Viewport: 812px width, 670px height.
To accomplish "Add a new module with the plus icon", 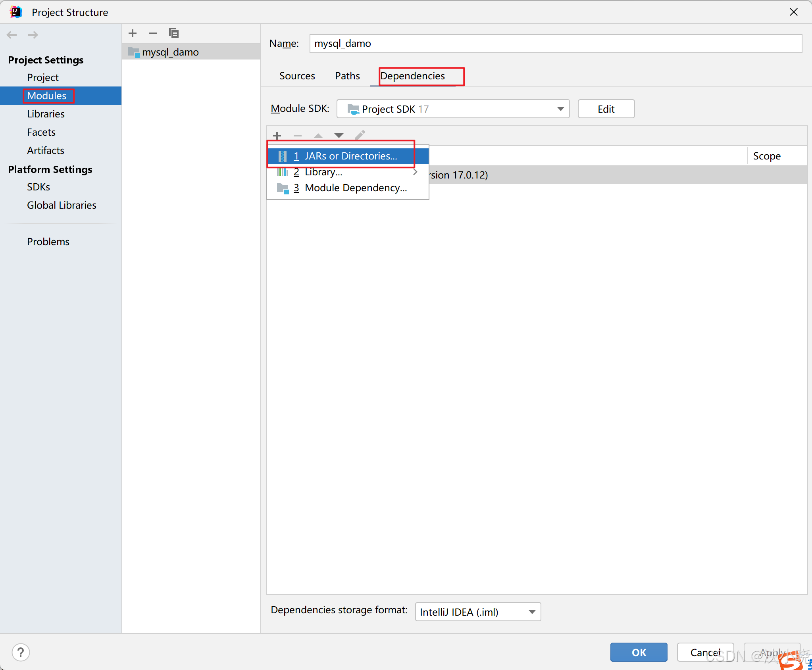I will click(x=133, y=33).
